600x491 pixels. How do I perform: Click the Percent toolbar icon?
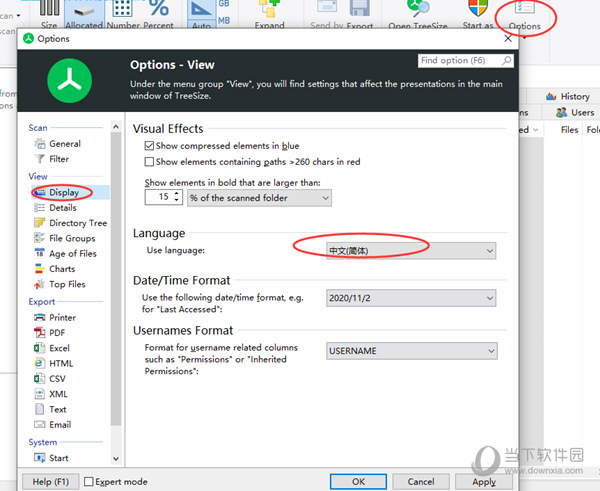(x=159, y=8)
